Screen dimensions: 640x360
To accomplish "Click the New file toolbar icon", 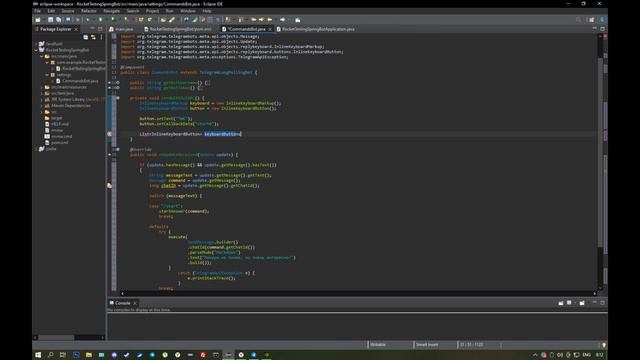I will [x=38, y=20].
